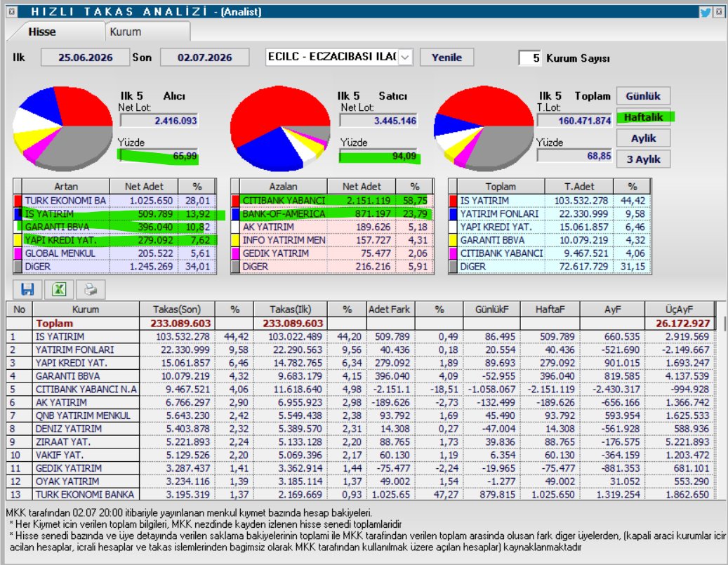Click the red swatch beside TURK EKONOMI BA
728x565 pixels.
click(18, 201)
